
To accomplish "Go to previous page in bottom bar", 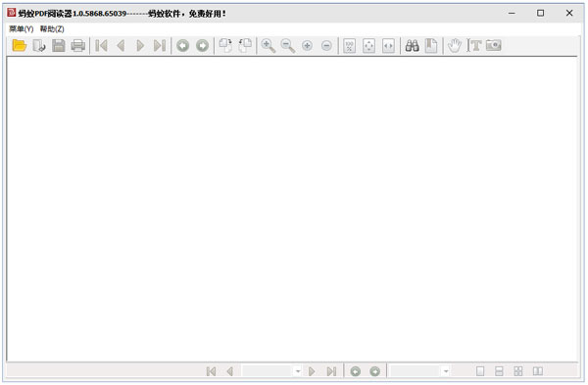I will [x=230, y=371].
